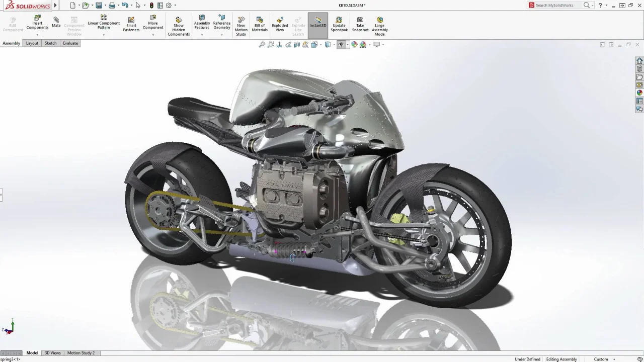Click Take Snapshot camera icon
Screen dimensions: 644x362
360,24
